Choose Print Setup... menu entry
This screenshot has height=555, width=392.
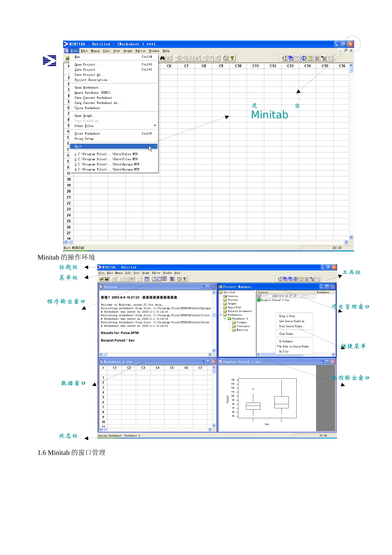(x=113, y=139)
